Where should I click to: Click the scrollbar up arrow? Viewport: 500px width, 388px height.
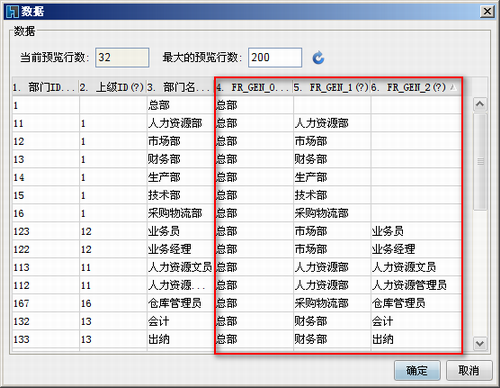480,104
